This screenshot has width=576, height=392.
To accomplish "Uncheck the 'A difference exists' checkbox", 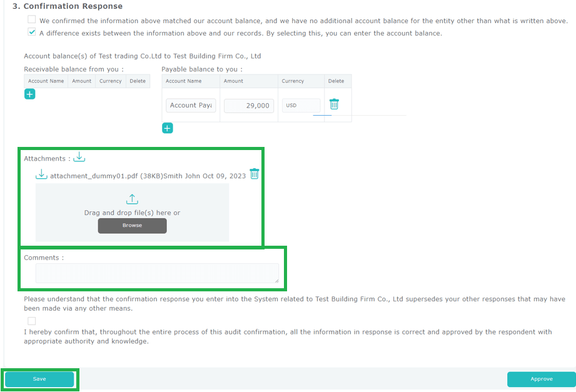I will [x=32, y=33].
